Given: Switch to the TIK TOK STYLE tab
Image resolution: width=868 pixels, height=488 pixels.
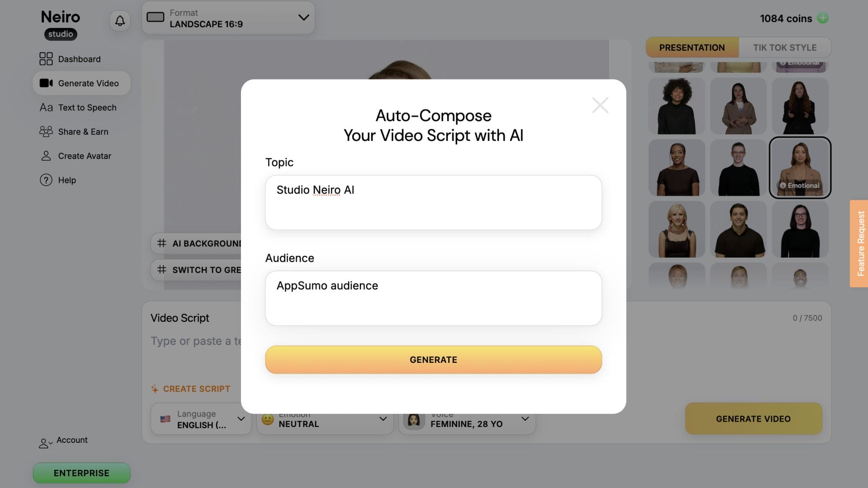Looking at the screenshot, I should click(x=784, y=47).
